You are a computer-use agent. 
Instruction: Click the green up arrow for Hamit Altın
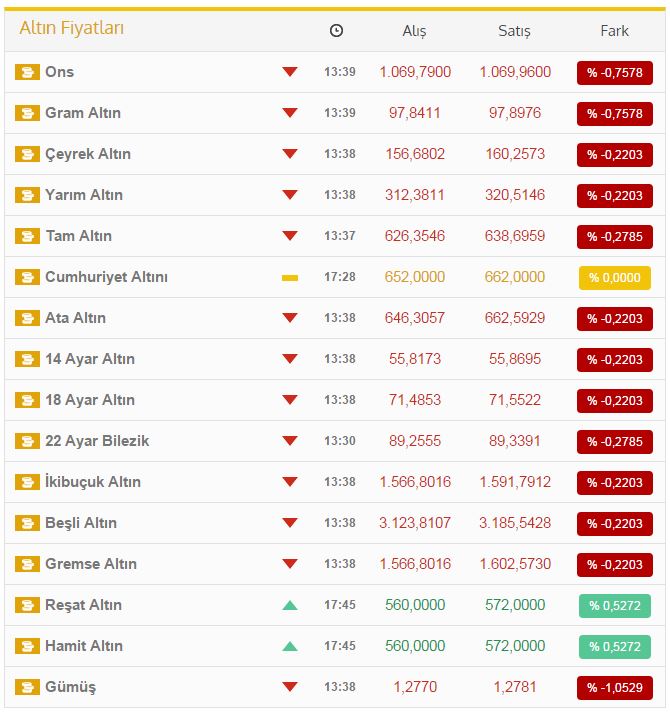pyautogui.click(x=290, y=646)
